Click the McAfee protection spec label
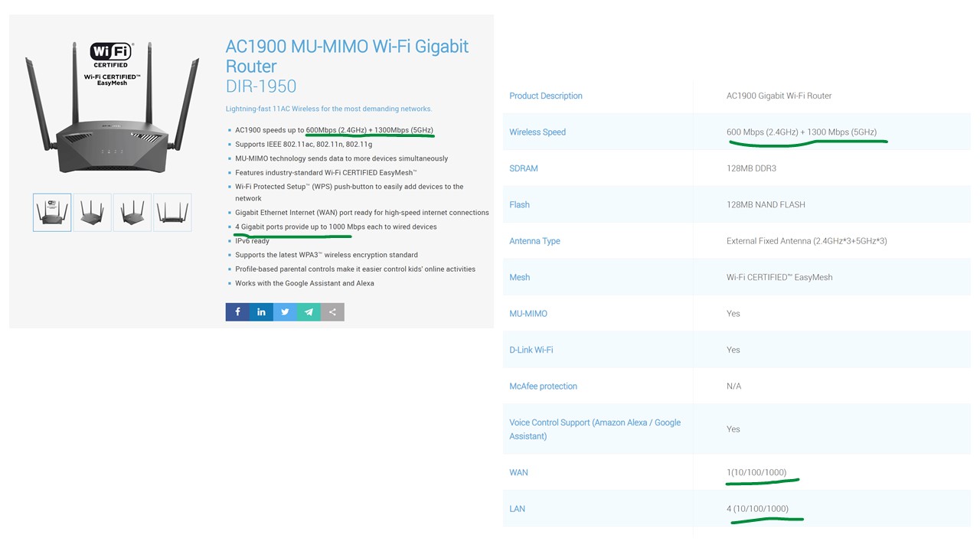980x551 pixels. [x=543, y=386]
